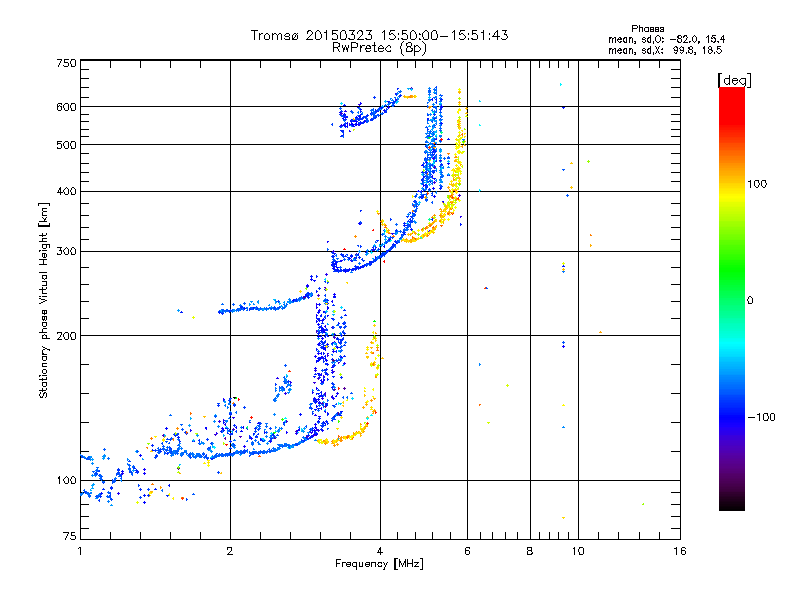This screenshot has width=800, height=600.
Task: Click the colorbar label '0'
Action: [x=749, y=300]
